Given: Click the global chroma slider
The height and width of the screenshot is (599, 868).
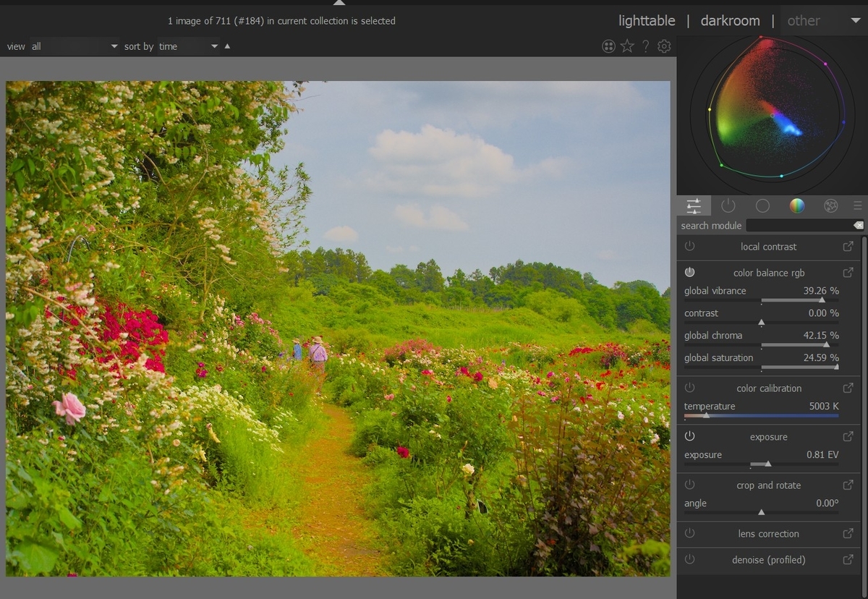Looking at the screenshot, I should coord(762,345).
